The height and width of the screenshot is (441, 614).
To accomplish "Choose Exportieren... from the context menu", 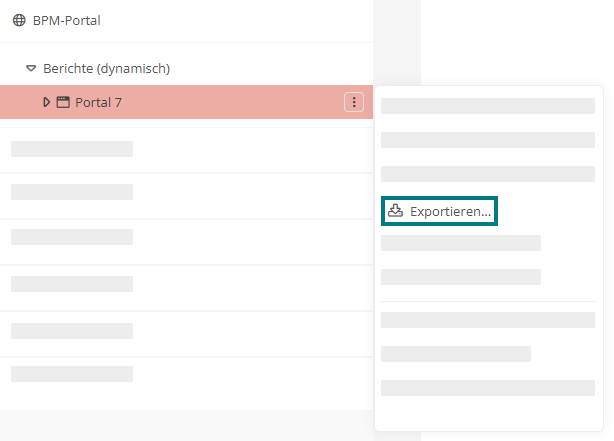I will [x=439, y=211].
